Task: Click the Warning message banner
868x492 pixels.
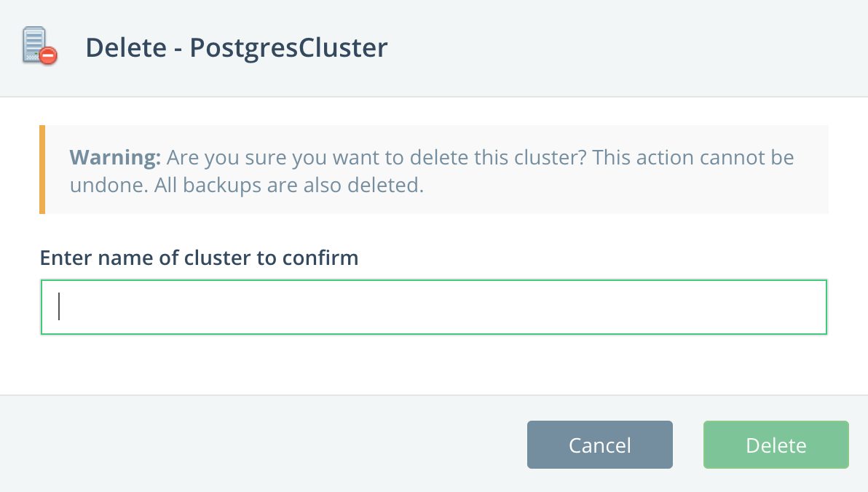Action: coord(433,170)
